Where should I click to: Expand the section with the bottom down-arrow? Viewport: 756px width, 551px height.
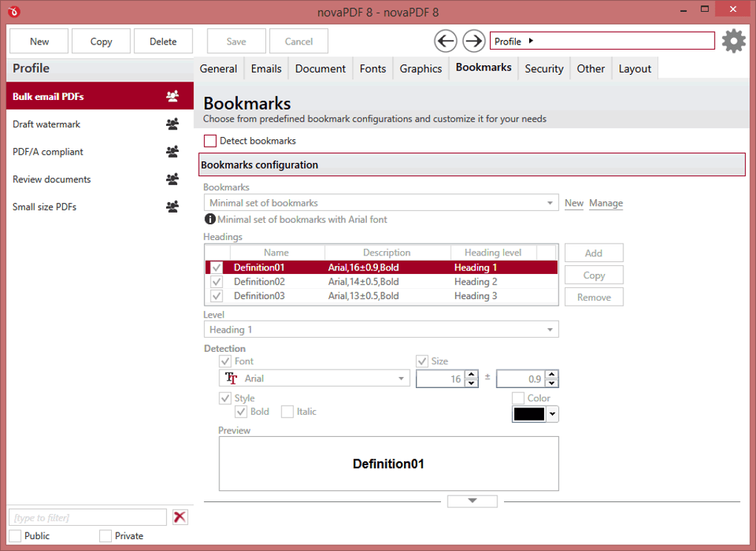pyautogui.click(x=472, y=501)
